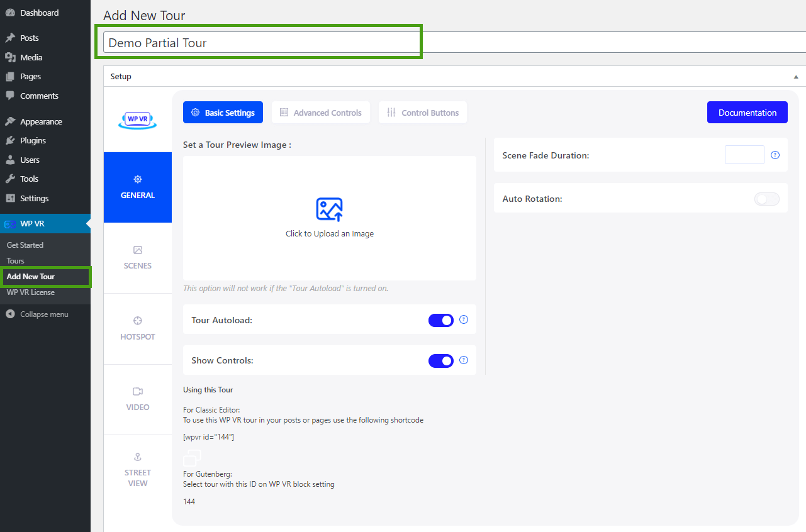The image size is (806, 532).
Task: Click the Posts pushpin icon
Action: pyautogui.click(x=10, y=38)
